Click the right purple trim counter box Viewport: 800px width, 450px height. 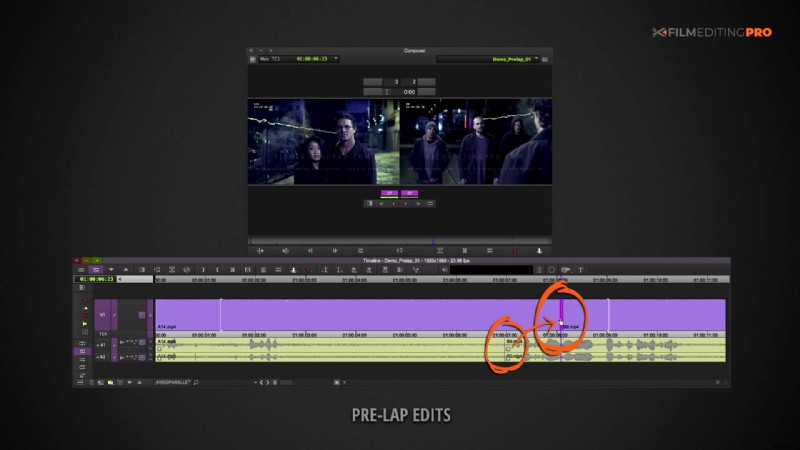(409, 193)
